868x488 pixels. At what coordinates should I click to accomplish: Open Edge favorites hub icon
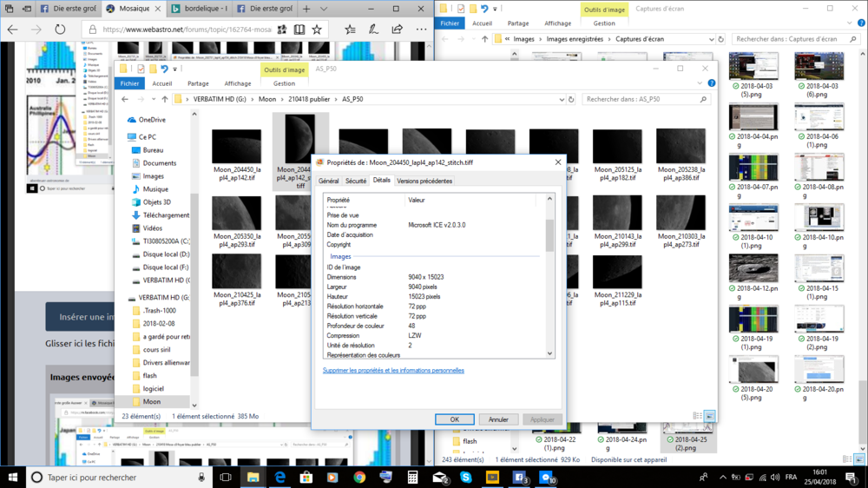tap(350, 30)
